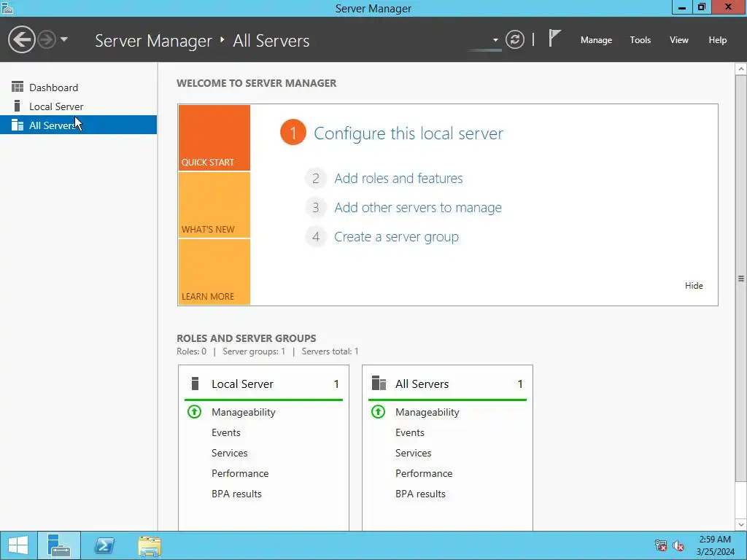Click Create a server group link

click(396, 237)
